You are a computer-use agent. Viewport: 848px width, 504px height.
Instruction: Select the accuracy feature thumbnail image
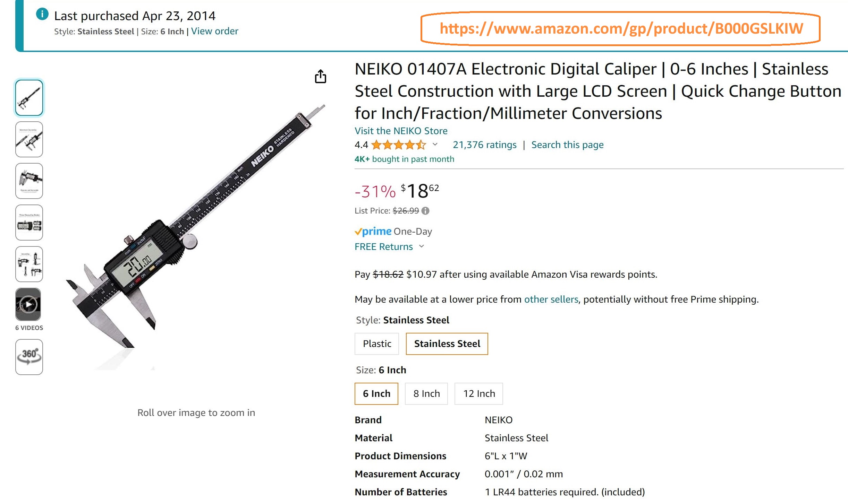(29, 181)
